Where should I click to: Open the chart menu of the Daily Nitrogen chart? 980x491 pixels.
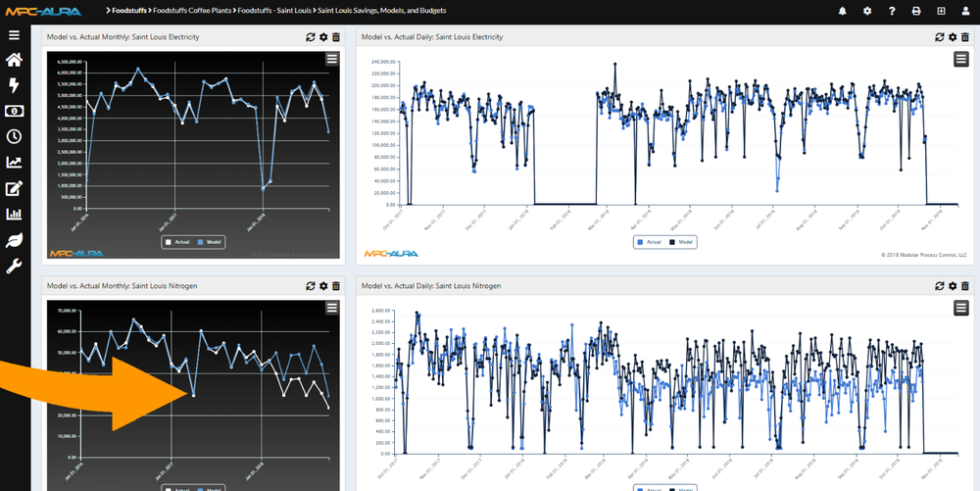(961, 308)
